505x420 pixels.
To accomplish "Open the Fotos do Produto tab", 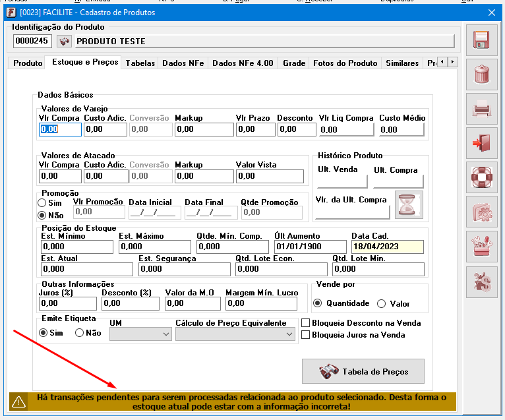I will point(345,63).
